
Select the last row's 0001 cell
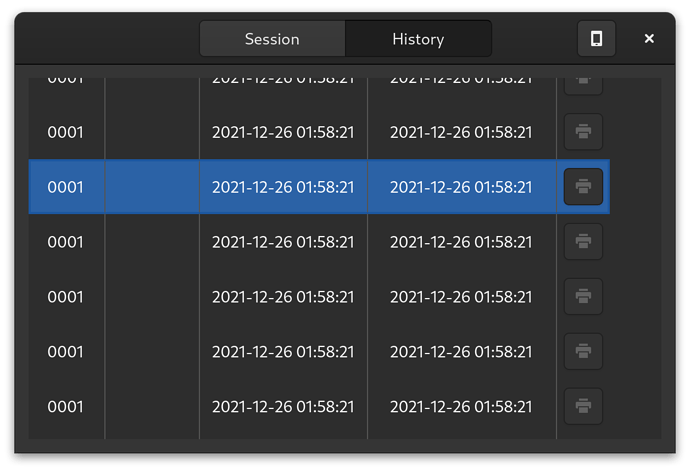[x=65, y=407]
